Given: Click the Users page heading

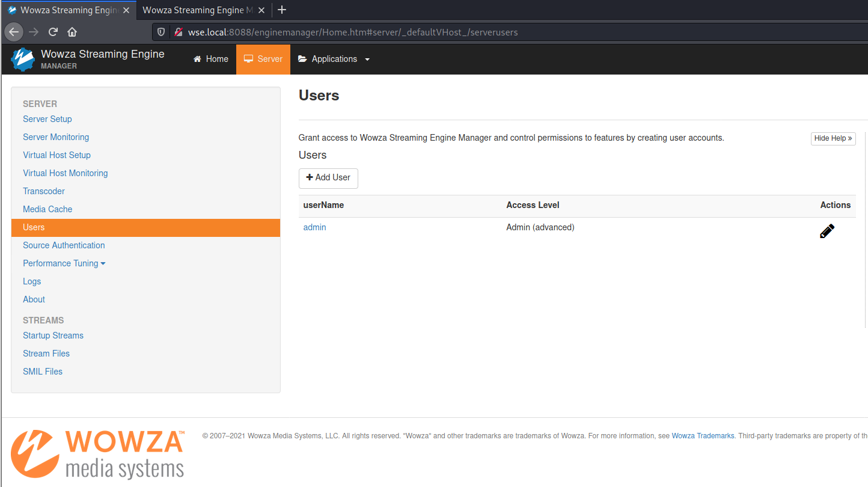Looking at the screenshot, I should [319, 96].
